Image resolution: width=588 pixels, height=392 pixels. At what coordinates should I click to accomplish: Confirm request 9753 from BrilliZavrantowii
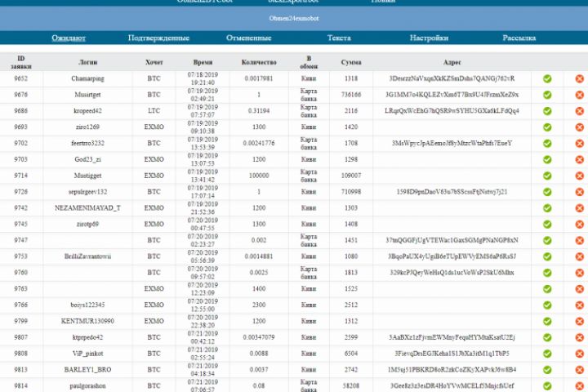pos(547,256)
